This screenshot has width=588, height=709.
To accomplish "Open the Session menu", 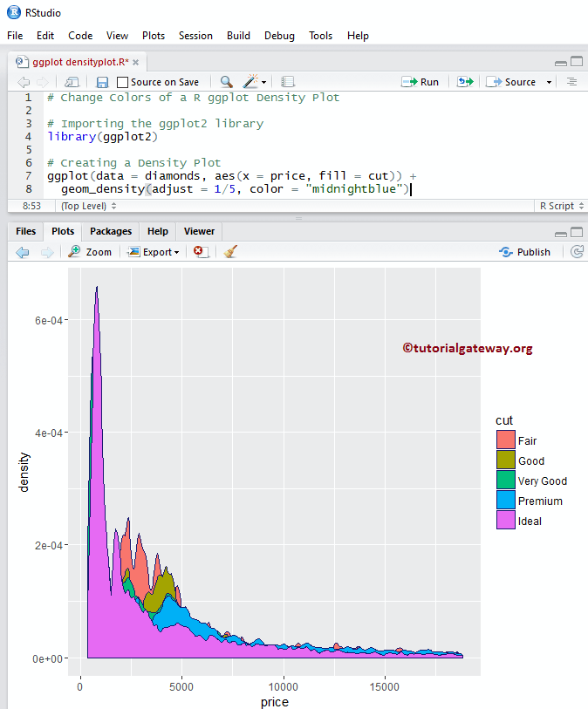I will pos(195,36).
